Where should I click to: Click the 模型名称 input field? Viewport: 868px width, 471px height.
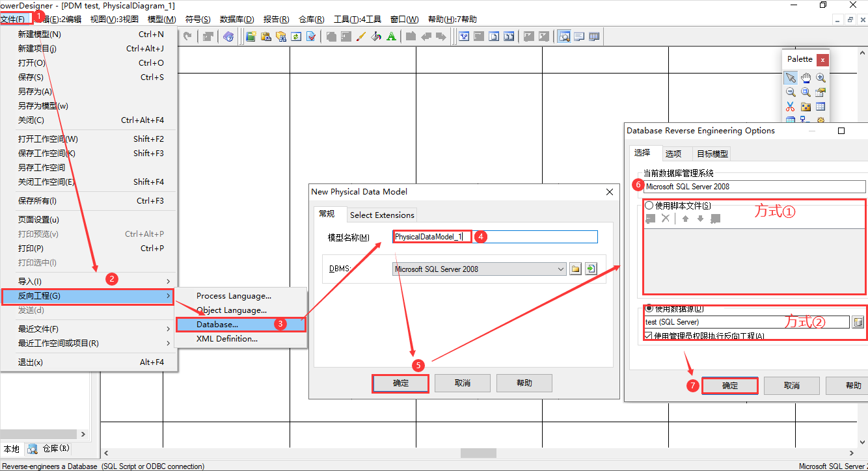[495, 237]
